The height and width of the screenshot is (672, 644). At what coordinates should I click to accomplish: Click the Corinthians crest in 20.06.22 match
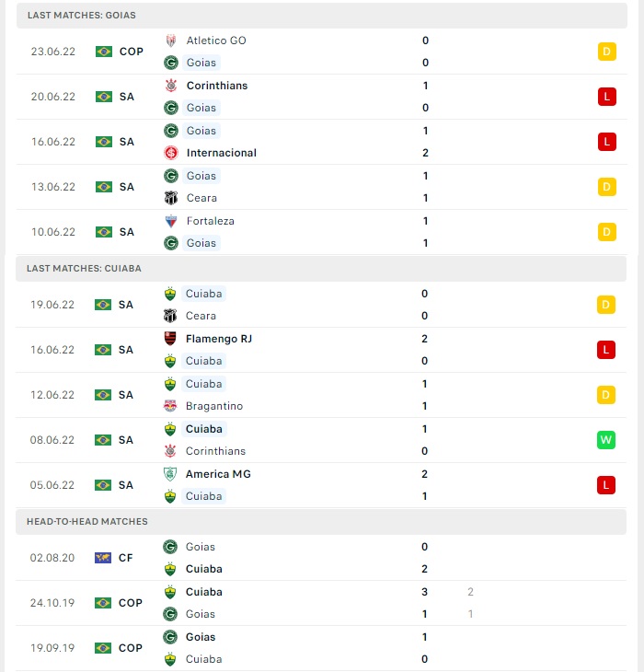pos(171,86)
